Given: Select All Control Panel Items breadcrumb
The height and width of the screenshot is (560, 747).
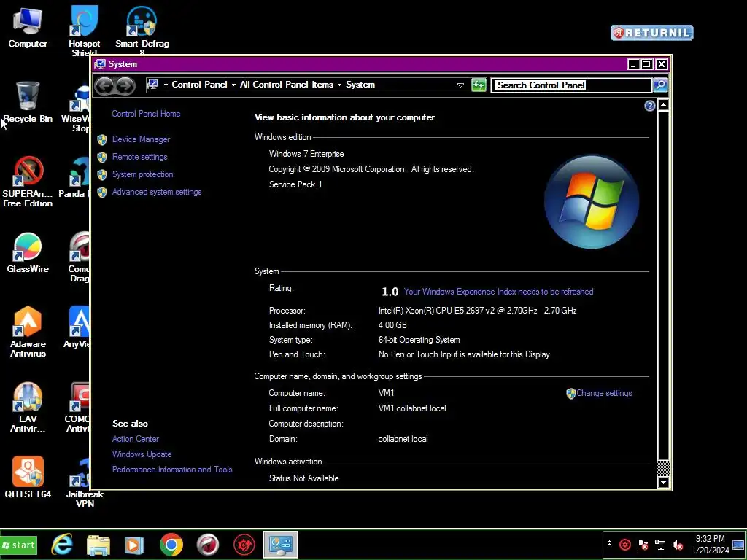Looking at the screenshot, I should coord(286,85).
